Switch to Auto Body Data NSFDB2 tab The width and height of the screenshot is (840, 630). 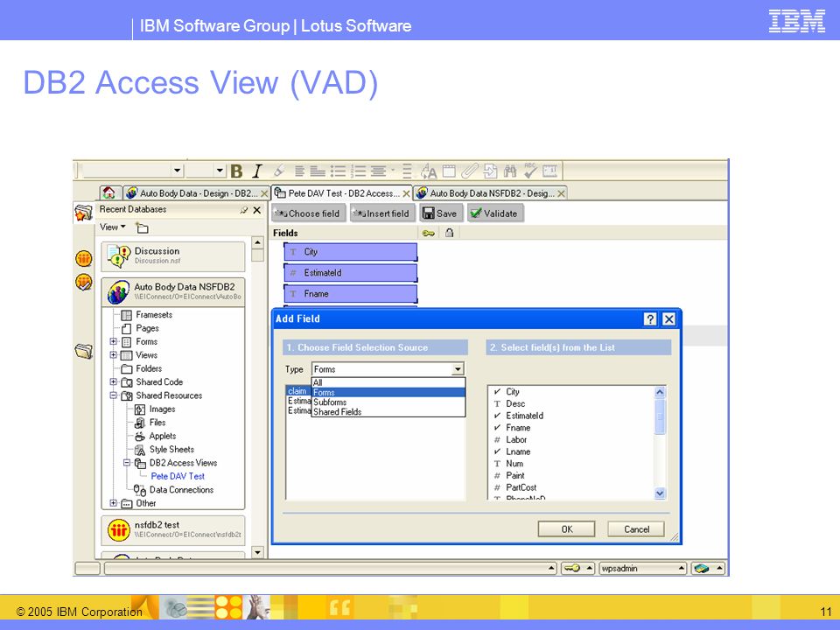point(491,192)
